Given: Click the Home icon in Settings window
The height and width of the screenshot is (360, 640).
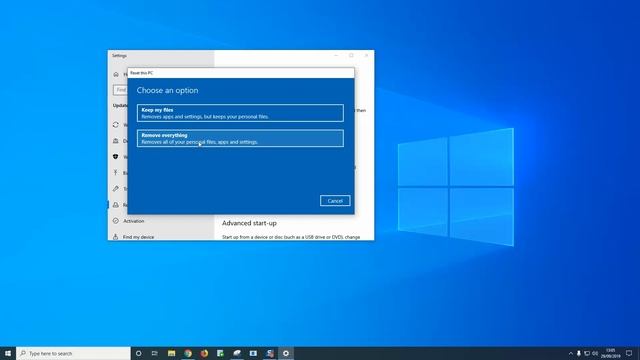Looking at the screenshot, I should [x=116, y=74].
